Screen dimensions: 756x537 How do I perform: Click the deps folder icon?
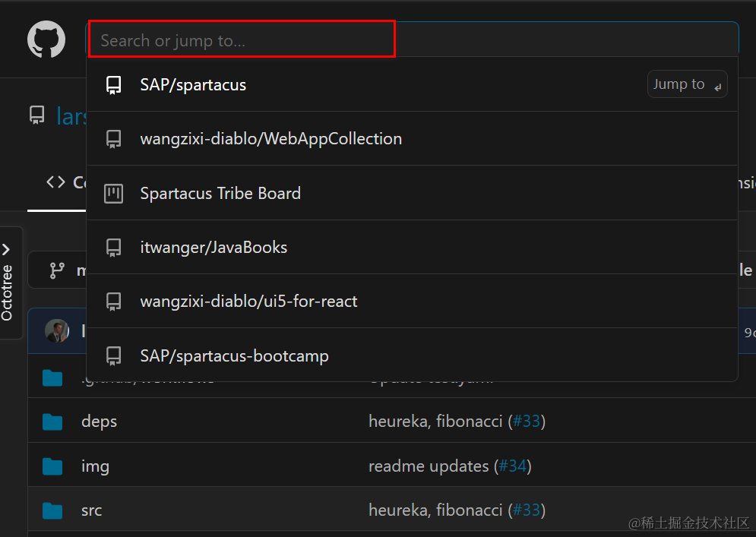pos(52,422)
